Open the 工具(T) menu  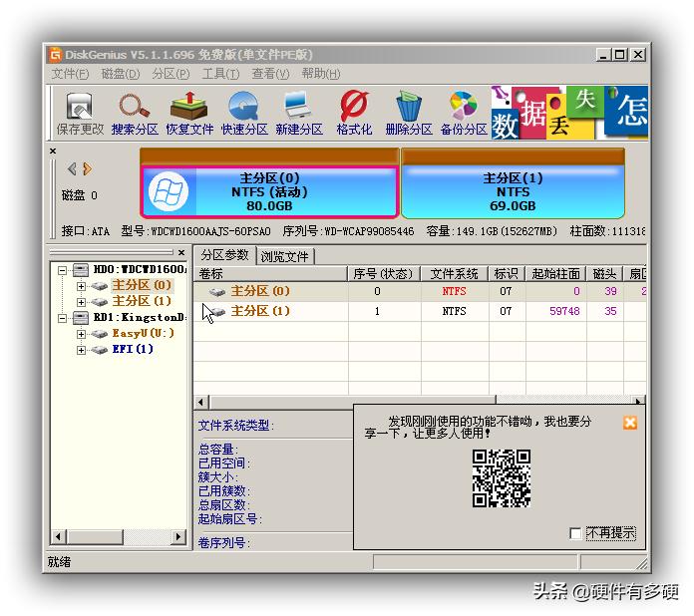coord(220,74)
